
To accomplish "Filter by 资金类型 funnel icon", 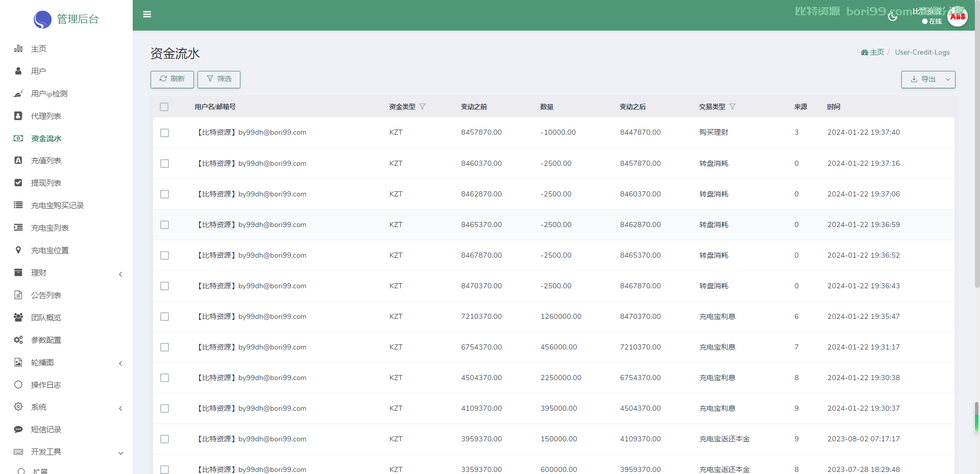I will [422, 107].
